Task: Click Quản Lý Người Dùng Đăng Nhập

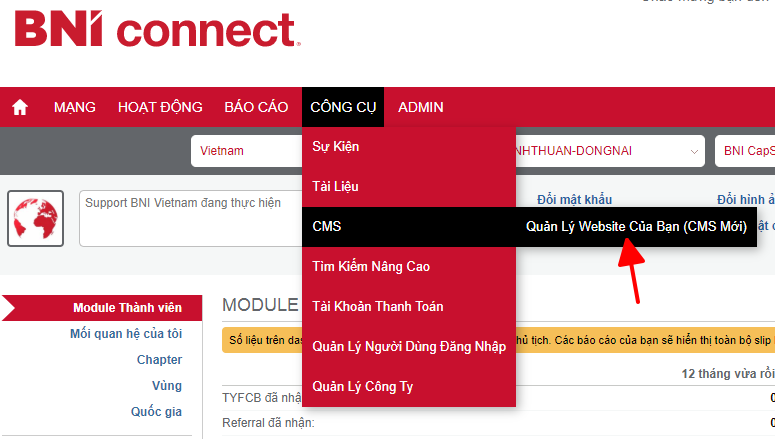Action: pos(409,347)
